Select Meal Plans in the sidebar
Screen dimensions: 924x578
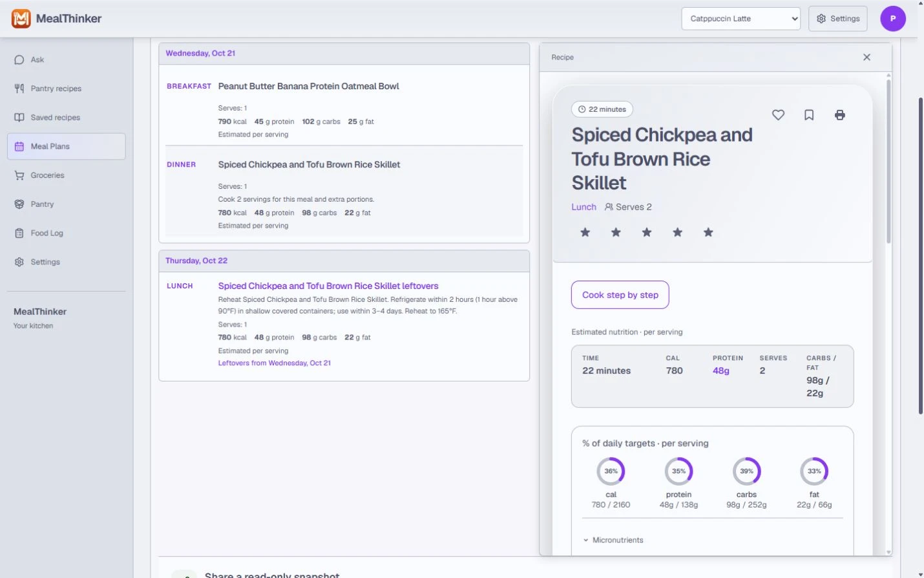pyautogui.click(x=67, y=146)
